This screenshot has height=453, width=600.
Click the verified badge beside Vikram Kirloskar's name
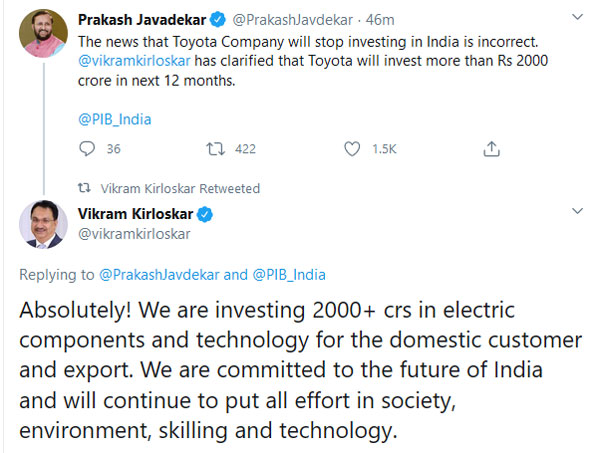(203, 214)
